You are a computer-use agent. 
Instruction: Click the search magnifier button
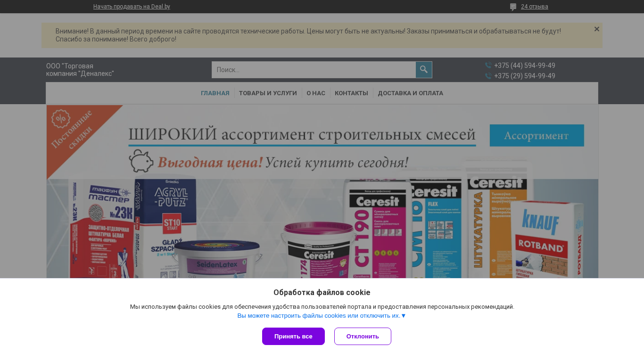pos(424,70)
